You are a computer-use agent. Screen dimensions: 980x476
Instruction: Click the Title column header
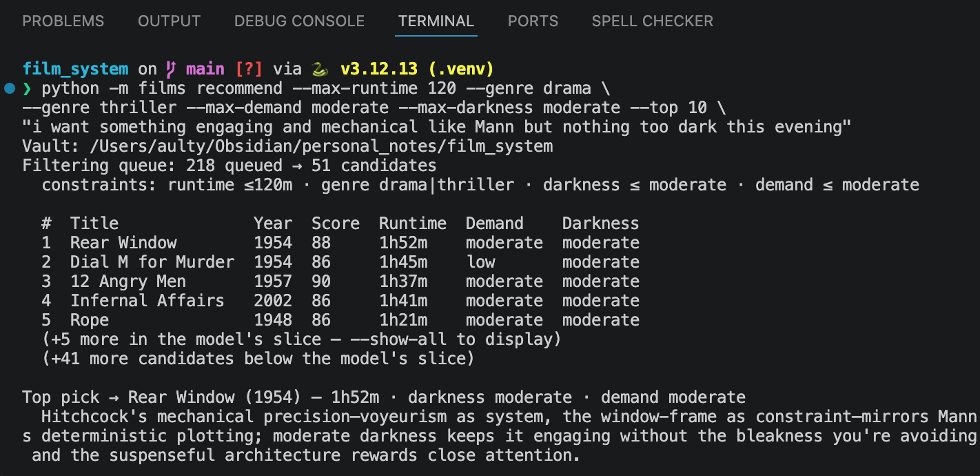point(94,224)
